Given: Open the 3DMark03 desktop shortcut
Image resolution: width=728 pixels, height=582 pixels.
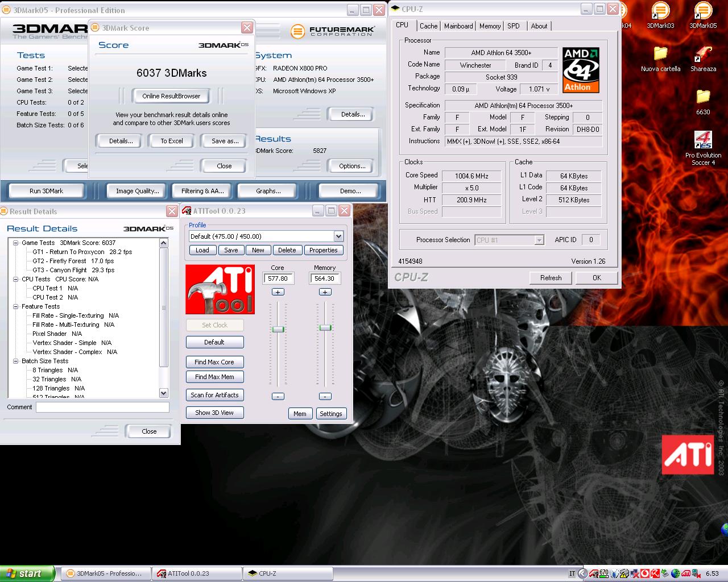Looking at the screenshot, I should point(660,15).
